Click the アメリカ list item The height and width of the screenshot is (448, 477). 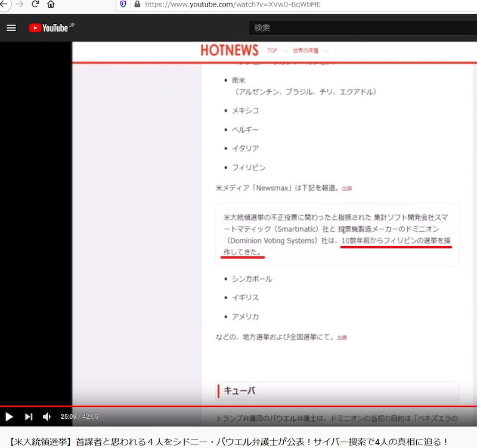(245, 317)
